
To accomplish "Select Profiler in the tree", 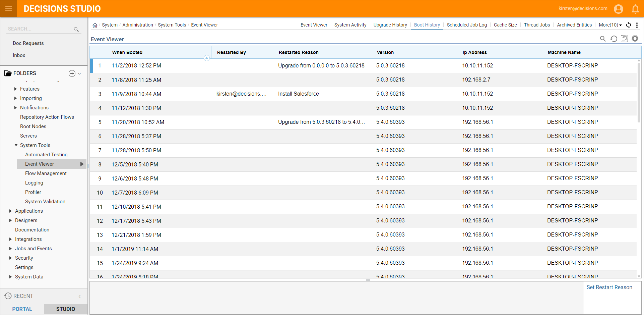I will 33,192.
